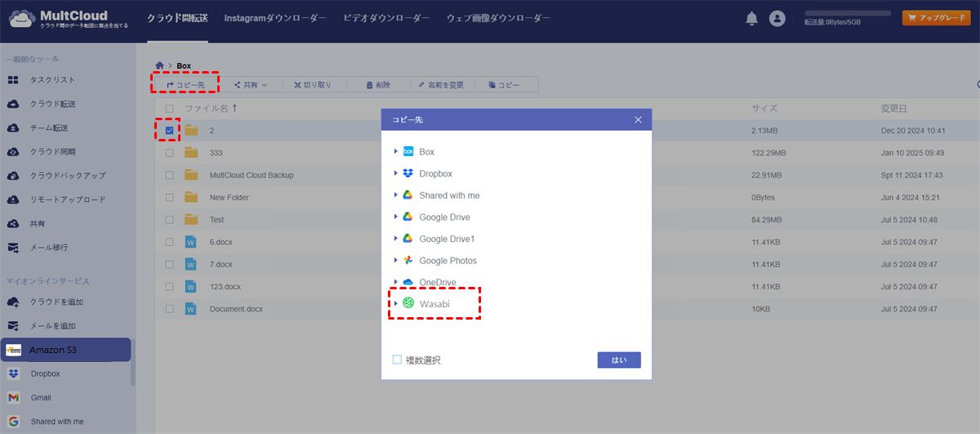Close the コピー先 dialog
The width and height of the screenshot is (980, 434).
pos(639,119)
